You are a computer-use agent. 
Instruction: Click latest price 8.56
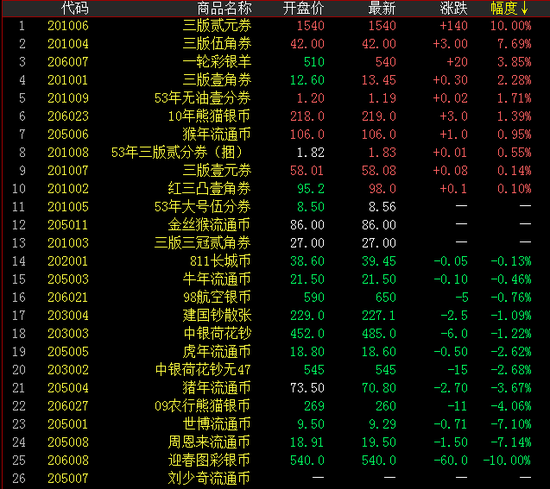[382, 207]
